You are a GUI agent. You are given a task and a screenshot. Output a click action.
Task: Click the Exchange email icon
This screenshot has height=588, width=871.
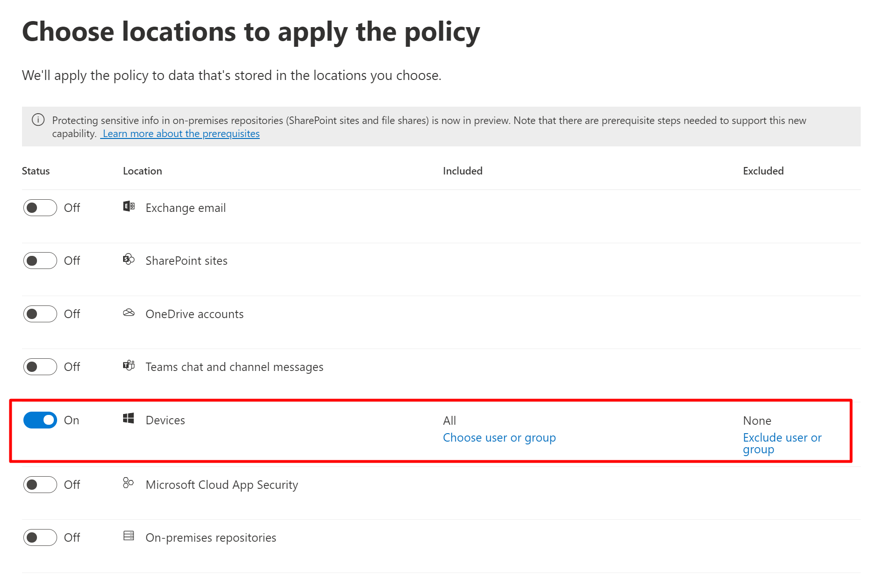tap(129, 206)
